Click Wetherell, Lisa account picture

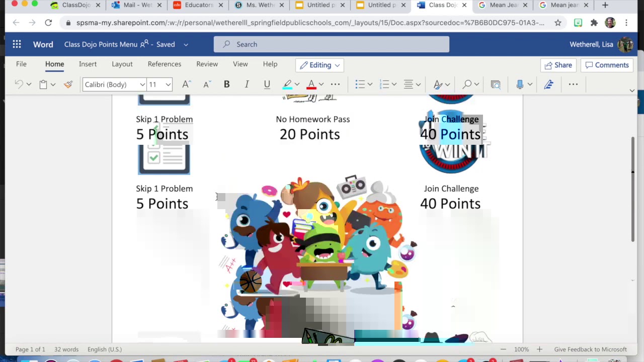625,44
